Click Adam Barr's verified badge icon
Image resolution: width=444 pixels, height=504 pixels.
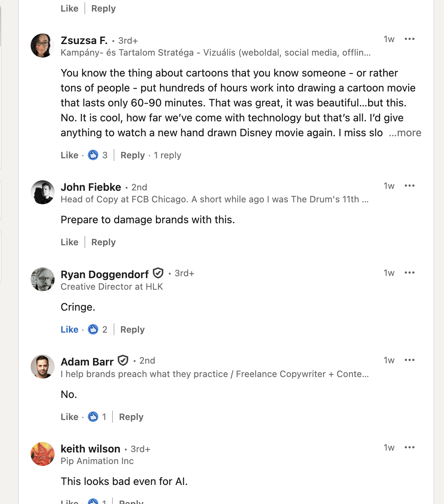pos(123,361)
